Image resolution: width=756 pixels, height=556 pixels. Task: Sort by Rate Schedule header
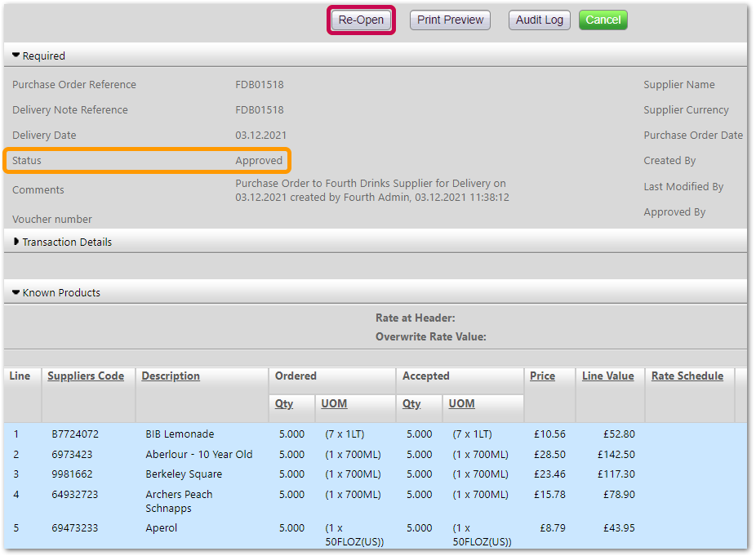pyautogui.click(x=687, y=376)
